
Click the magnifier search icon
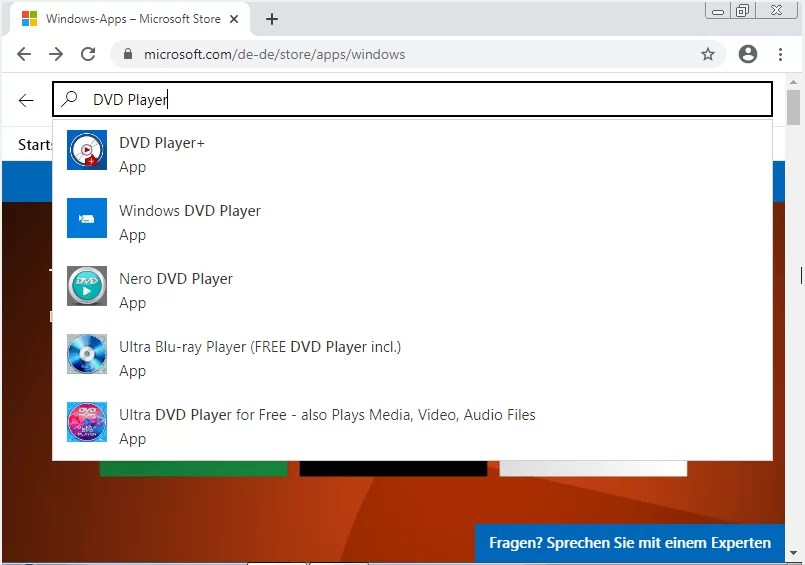pyautogui.click(x=69, y=99)
